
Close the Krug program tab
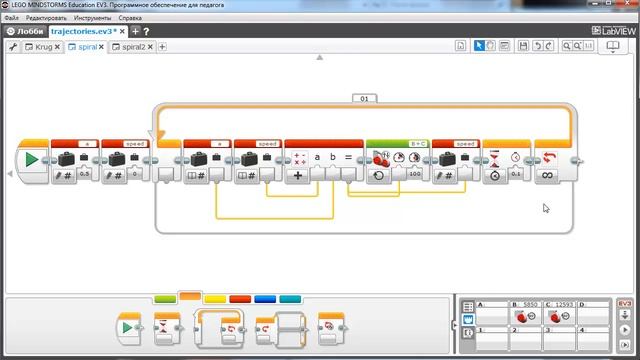58,47
